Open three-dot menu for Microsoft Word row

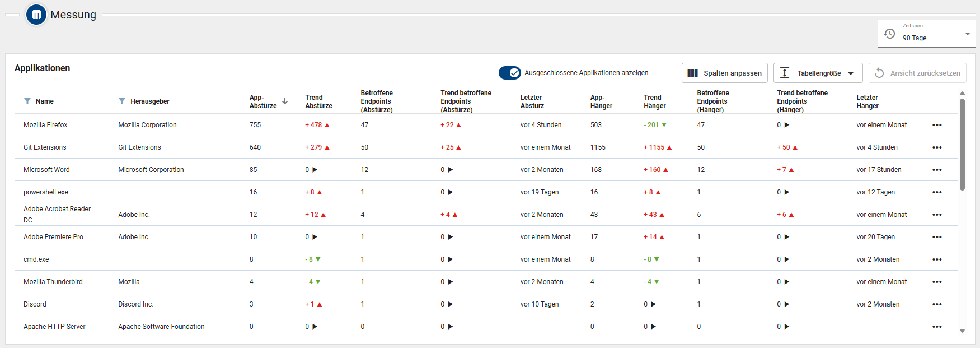coord(937,170)
